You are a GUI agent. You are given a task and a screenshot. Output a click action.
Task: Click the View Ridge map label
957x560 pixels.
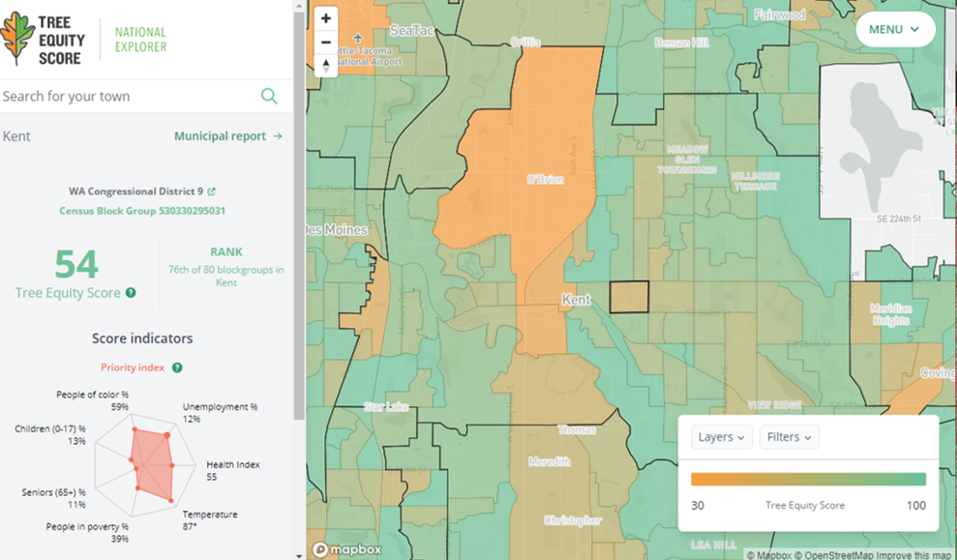(775, 405)
